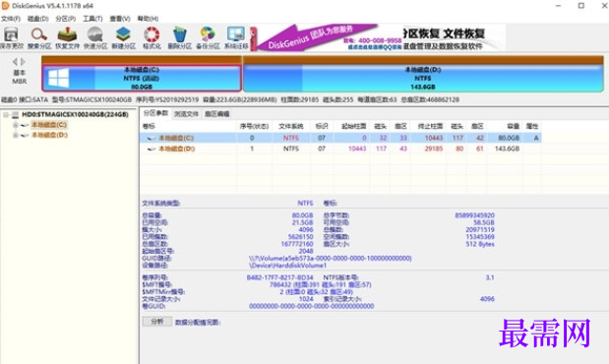
Task: Select the 格式化 format toolbar icon
Action: pos(152,37)
